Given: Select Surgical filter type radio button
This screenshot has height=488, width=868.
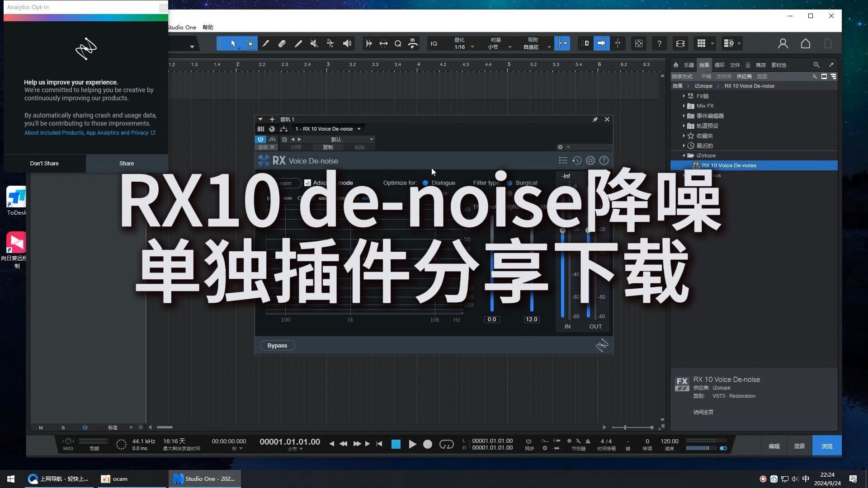Looking at the screenshot, I should pos(509,183).
